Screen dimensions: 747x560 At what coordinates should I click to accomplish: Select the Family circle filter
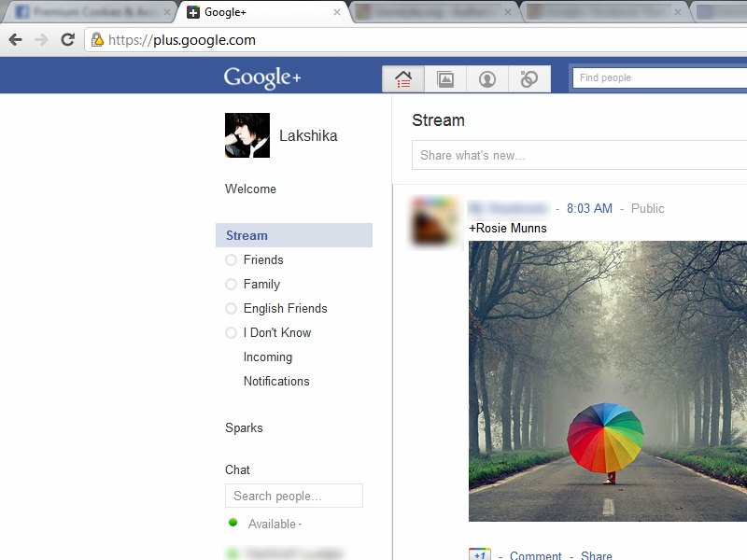pos(252,285)
